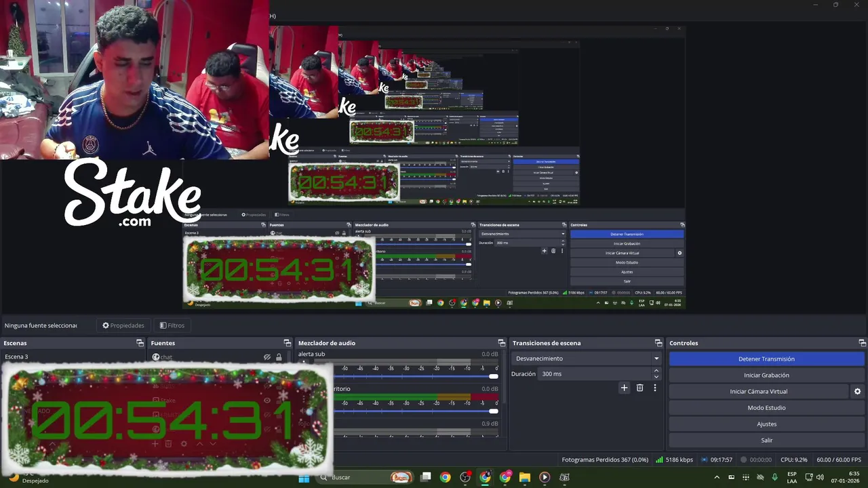This screenshot has width=868, height=488.
Task: Switch to OBS Studio taskbar icon
Action: pyautogui.click(x=465, y=477)
